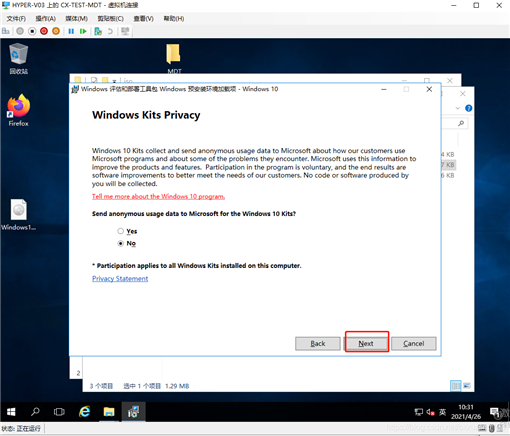Create a checkpoint using the toolbar icon
510x436 pixels.
click(98, 31)
